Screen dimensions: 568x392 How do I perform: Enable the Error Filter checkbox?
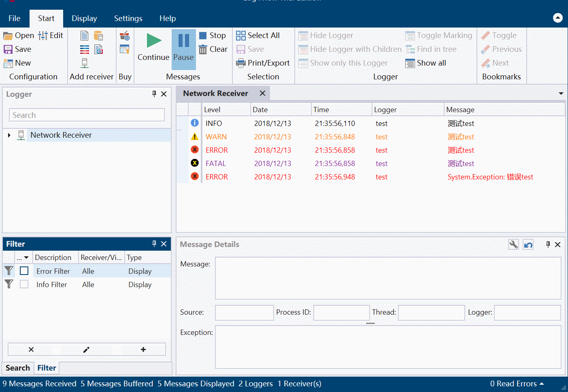click(24, 271)
